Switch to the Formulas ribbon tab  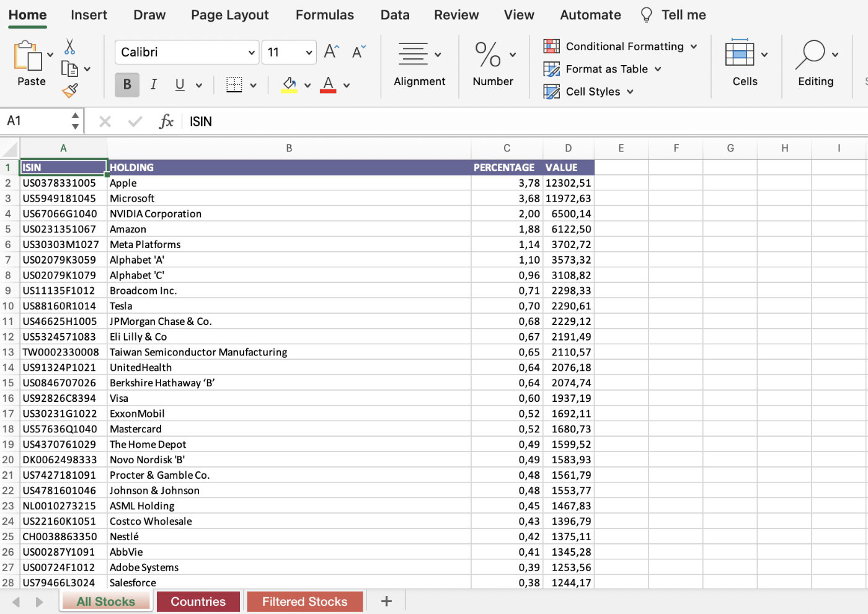[324, 14]
